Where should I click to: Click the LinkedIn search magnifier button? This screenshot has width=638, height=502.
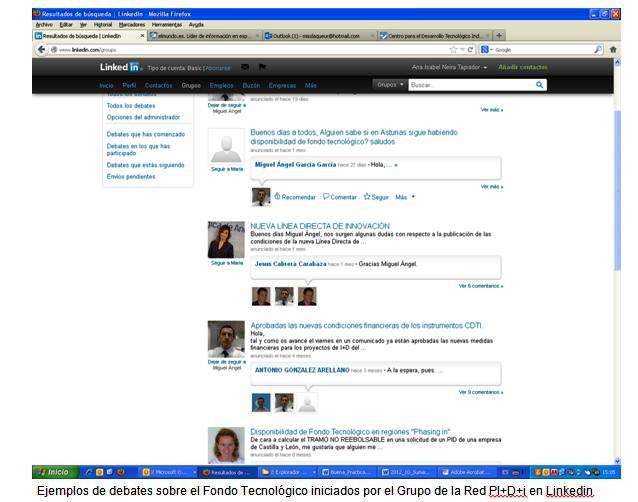(539, 85)
